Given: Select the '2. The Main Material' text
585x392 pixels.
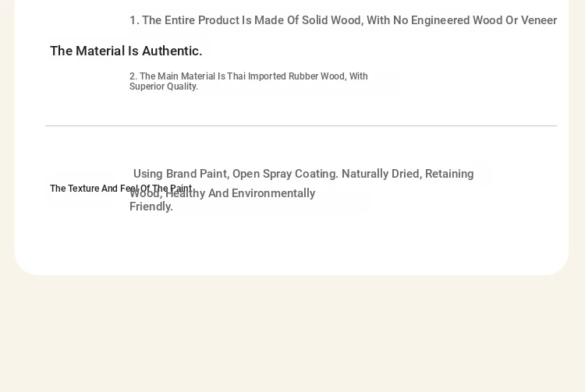Looking at the screenshot, I should (x=249, y=81).
